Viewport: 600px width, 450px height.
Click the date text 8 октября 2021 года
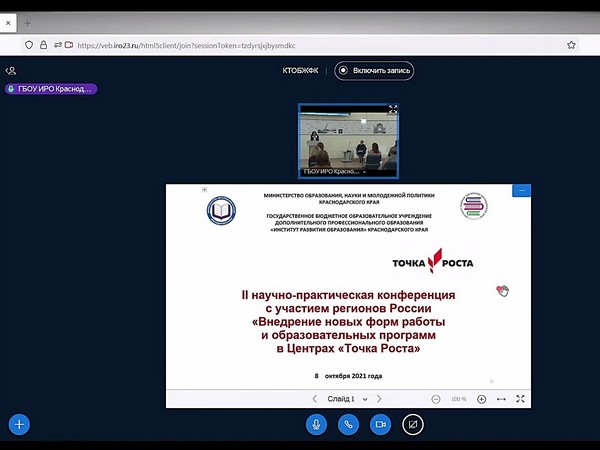pyautogui.click(x=348, y=376)
